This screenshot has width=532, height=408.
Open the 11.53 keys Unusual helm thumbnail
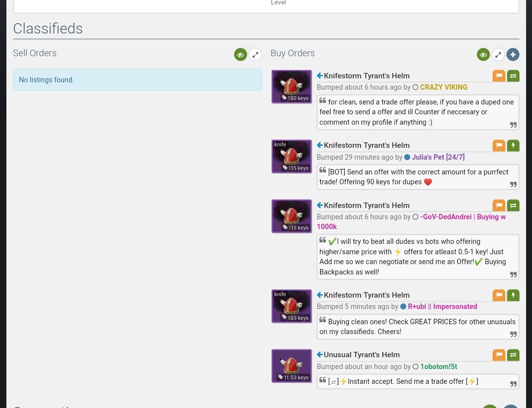click(292, 366)
